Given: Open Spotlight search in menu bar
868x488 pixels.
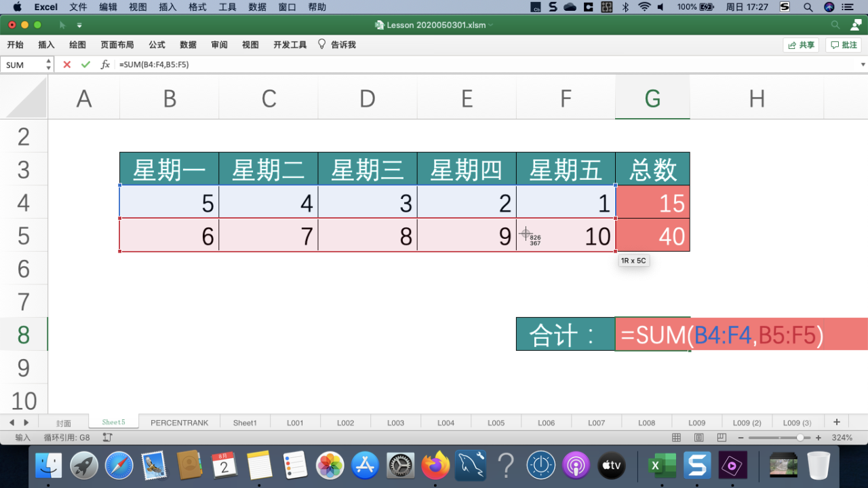Looking at the screenshot, I should click(808, 7).
